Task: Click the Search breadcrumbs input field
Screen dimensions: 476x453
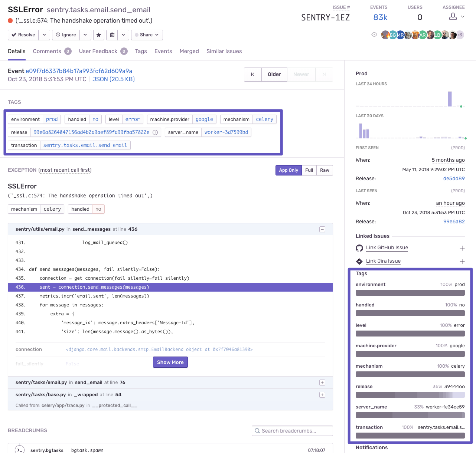Action: [x=292, y=431]
